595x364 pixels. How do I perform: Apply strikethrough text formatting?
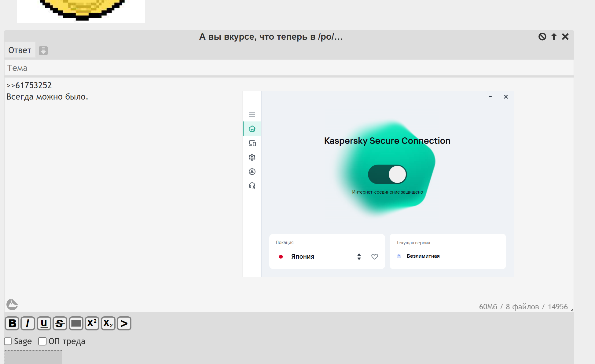pyautogui.click(x=60, y=323)
